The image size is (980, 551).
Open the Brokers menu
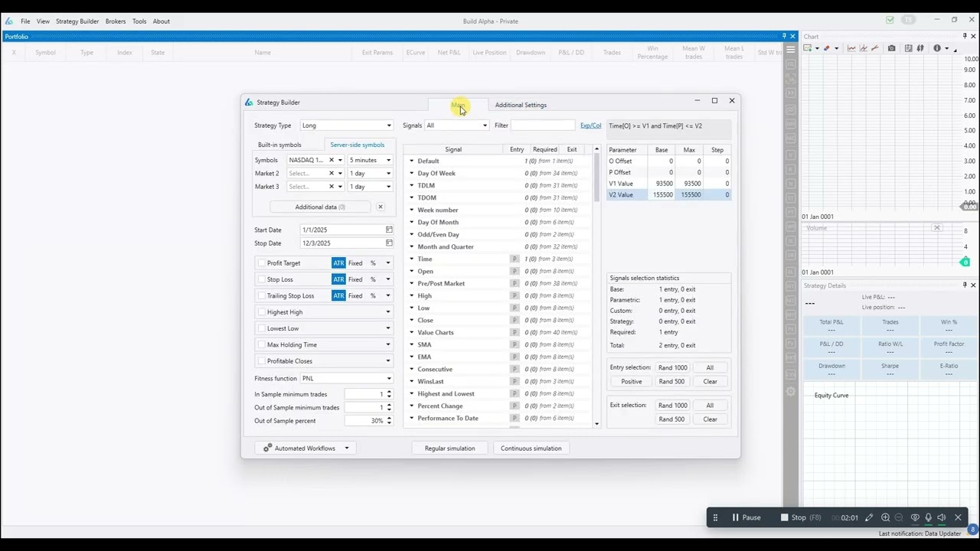116,21
